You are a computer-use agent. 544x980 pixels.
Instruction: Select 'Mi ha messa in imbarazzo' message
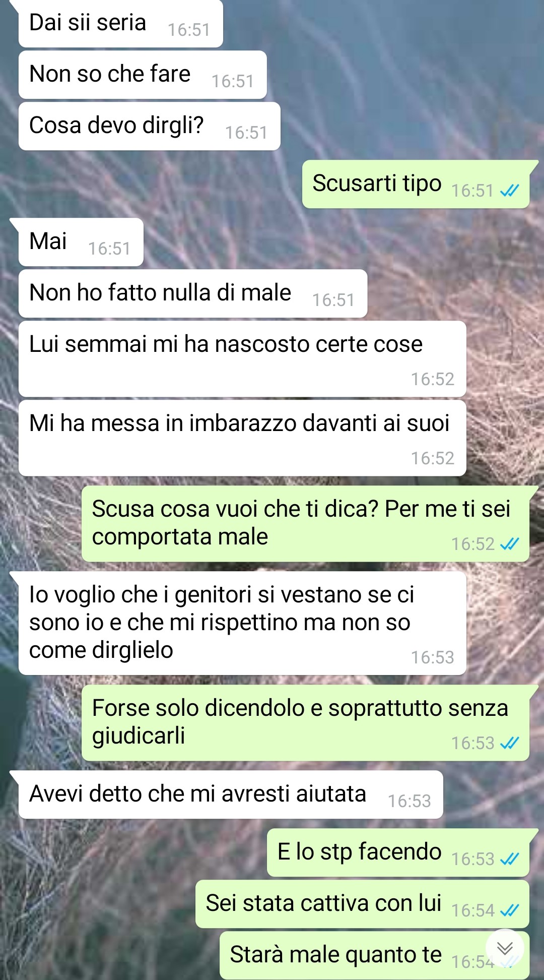click(x=242, y=438)
